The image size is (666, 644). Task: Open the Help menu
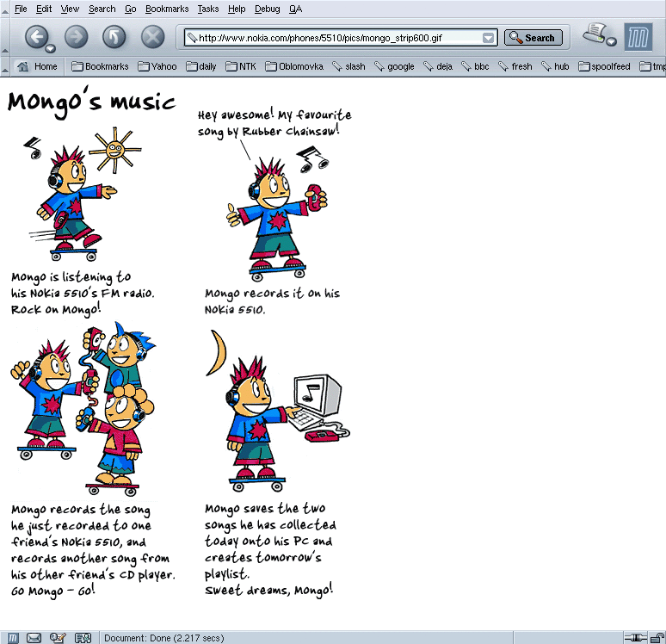[x=237, y=9]
